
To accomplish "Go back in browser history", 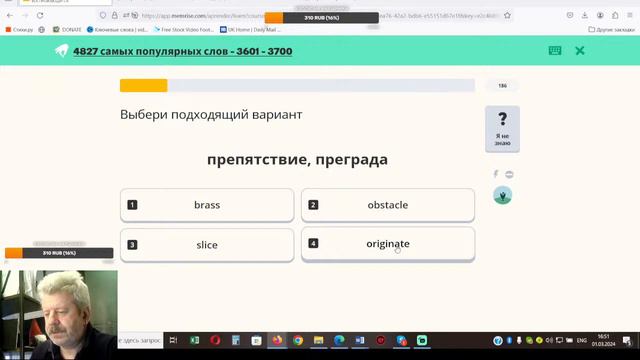I will [x=10, y=16].
